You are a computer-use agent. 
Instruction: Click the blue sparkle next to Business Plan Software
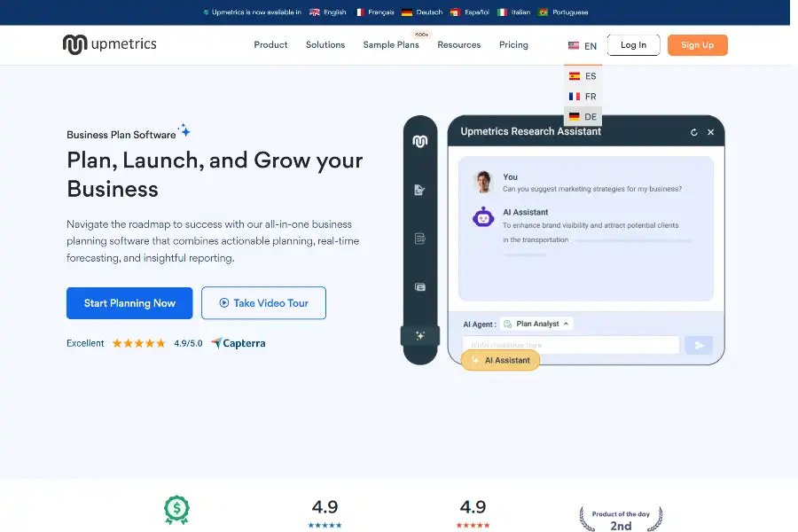pyautogui.click(x=184, y=130)
